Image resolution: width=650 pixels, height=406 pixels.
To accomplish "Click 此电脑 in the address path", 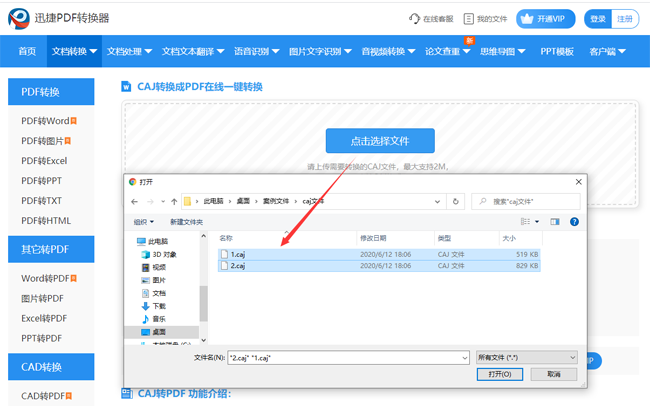I will tap(213, 201).
